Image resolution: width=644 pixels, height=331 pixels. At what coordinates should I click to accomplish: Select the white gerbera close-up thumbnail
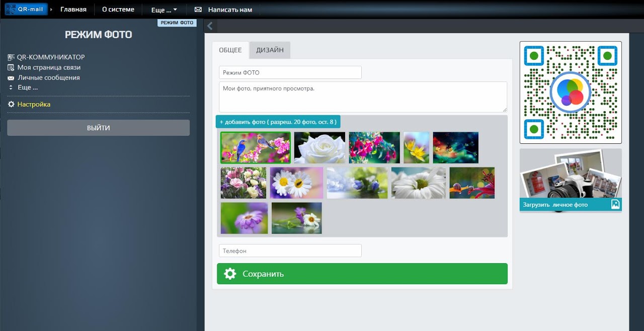coord(419,183)
